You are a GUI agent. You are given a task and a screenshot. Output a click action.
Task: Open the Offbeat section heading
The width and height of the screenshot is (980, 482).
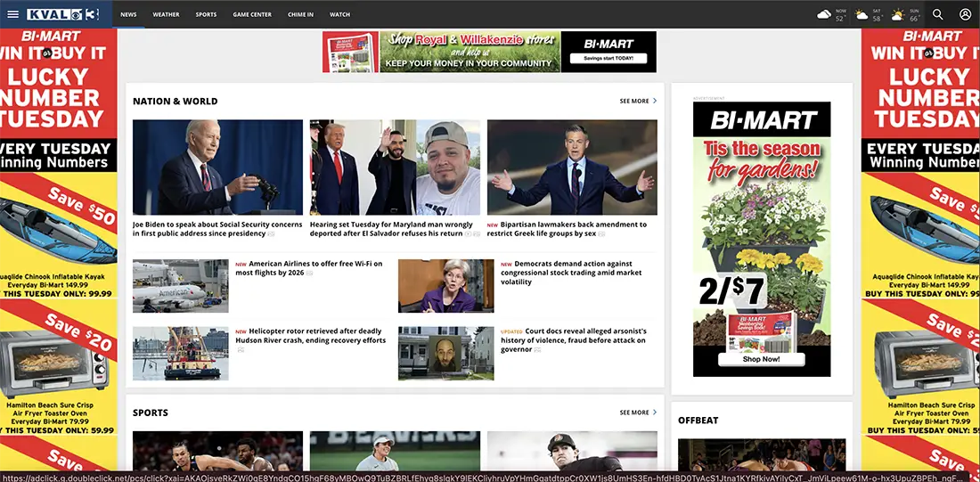698,421
